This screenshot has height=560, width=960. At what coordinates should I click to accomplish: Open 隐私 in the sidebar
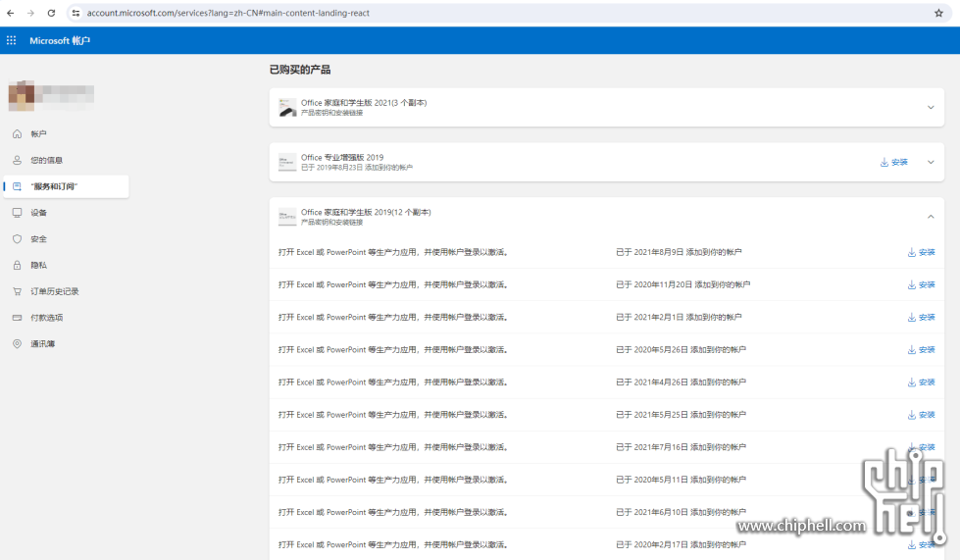coord(38,266)
